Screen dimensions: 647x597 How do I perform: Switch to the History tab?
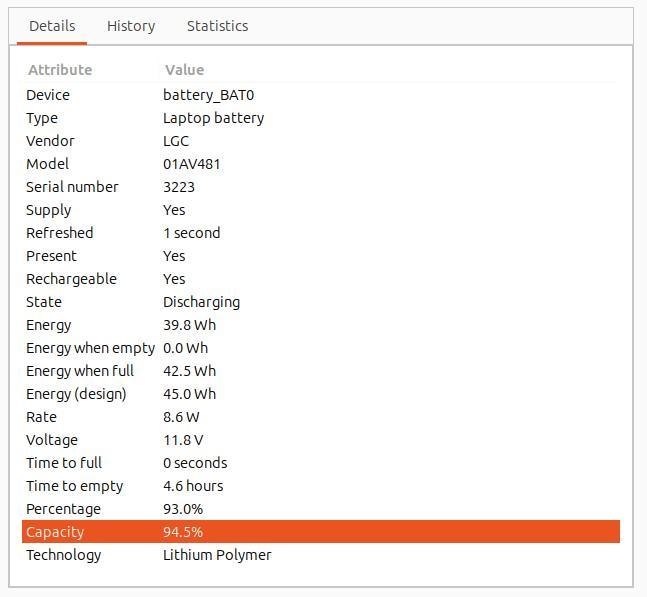(x=131, y=26)
